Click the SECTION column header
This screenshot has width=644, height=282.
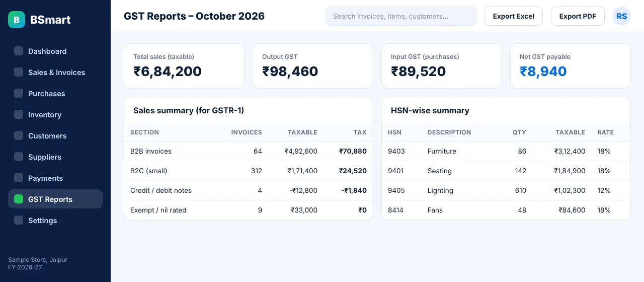[144, 132]
